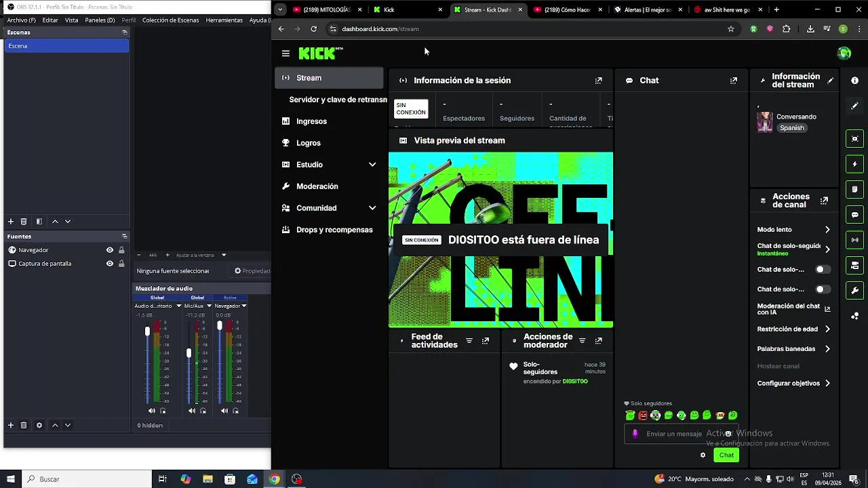Add a scene with plus in OBS Escenas

11,222
